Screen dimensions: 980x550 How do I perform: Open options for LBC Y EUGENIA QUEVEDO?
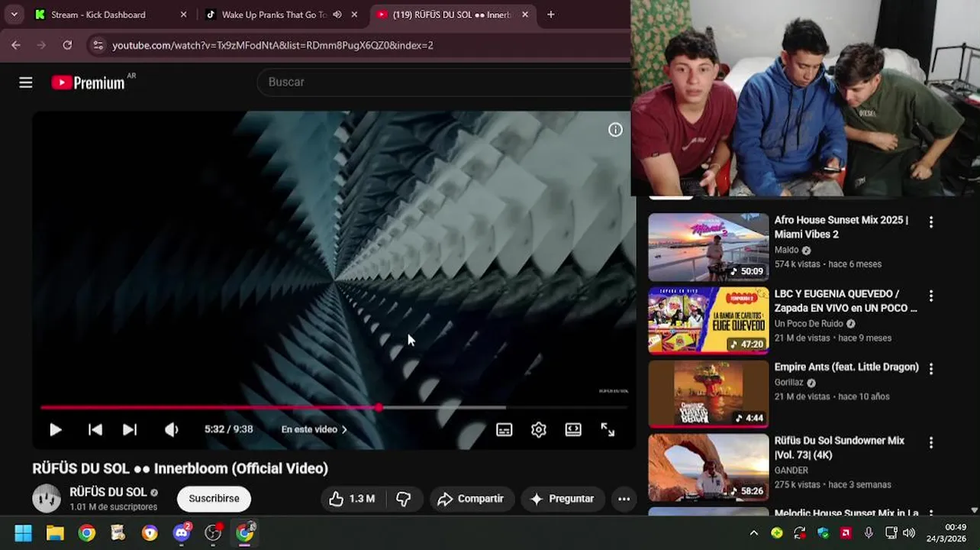tap(930, 296)
